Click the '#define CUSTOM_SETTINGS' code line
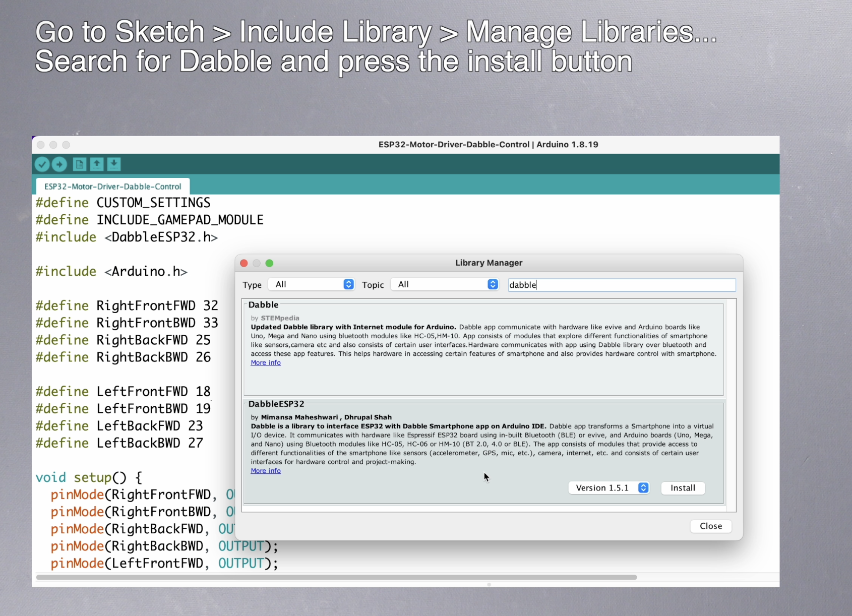852x616 pixels. point(123,203)
